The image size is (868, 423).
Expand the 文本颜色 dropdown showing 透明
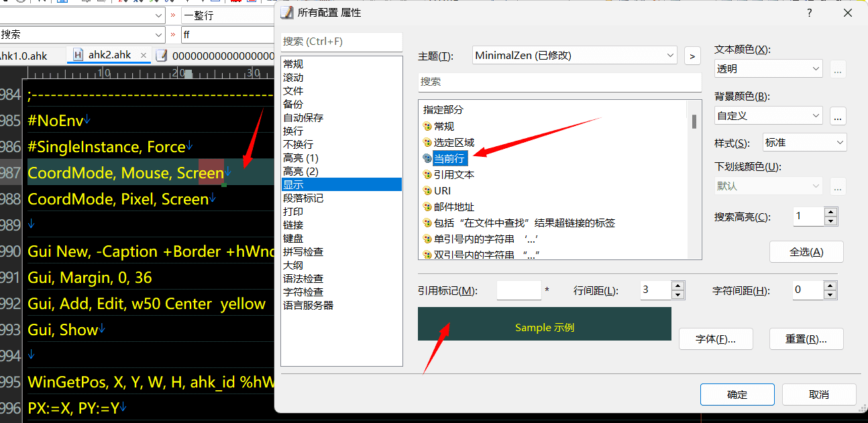[768, 68]
